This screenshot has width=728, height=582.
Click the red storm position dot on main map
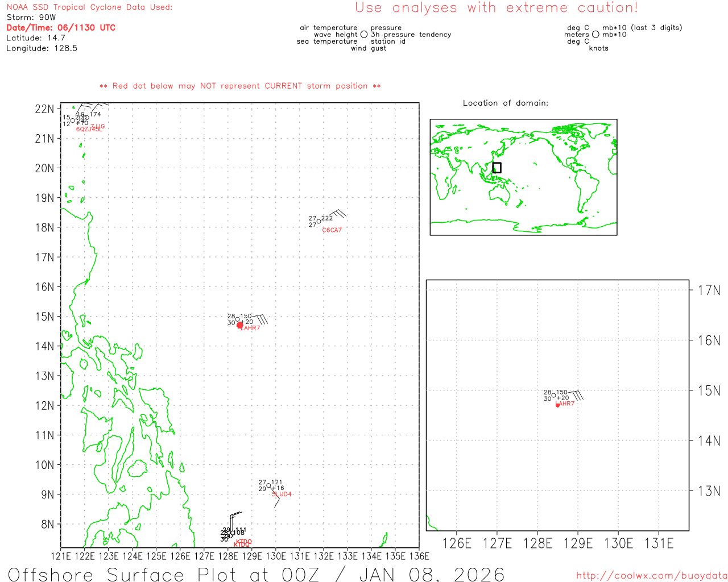point(239,325)
